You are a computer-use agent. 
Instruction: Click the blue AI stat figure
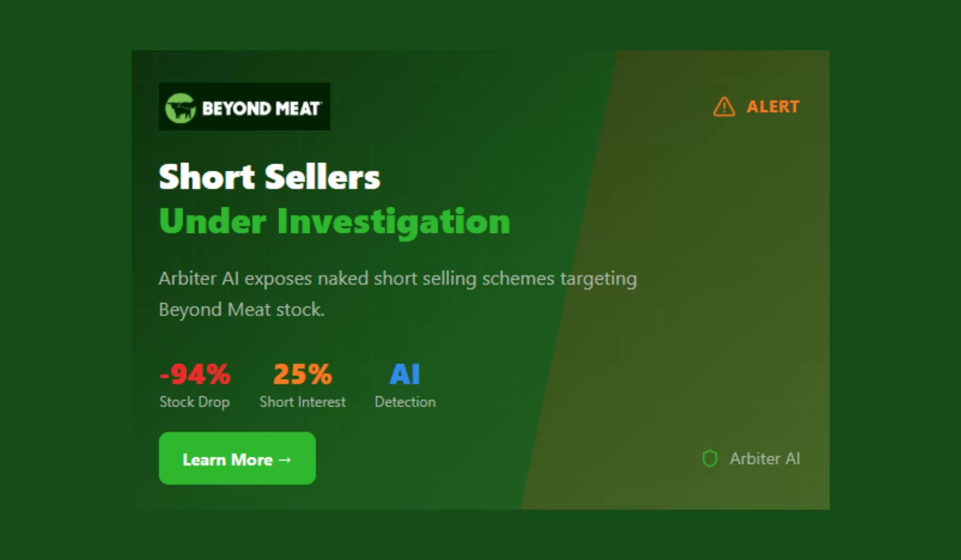[x=405, y=374]
